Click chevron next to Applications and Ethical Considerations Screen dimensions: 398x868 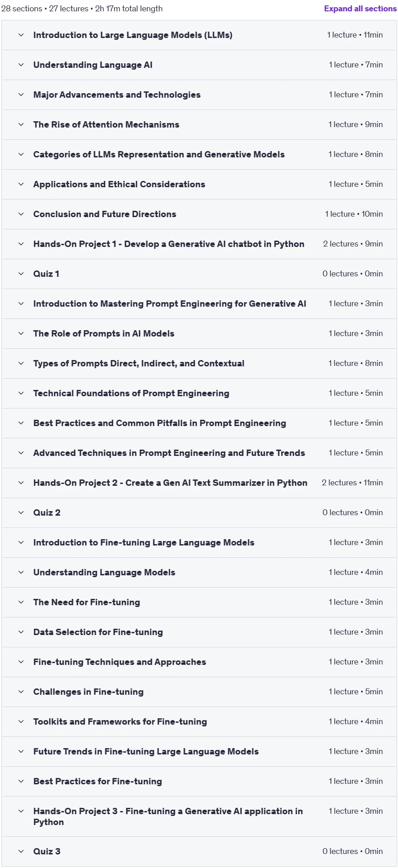pyautogui.click(x=21, y=184)
